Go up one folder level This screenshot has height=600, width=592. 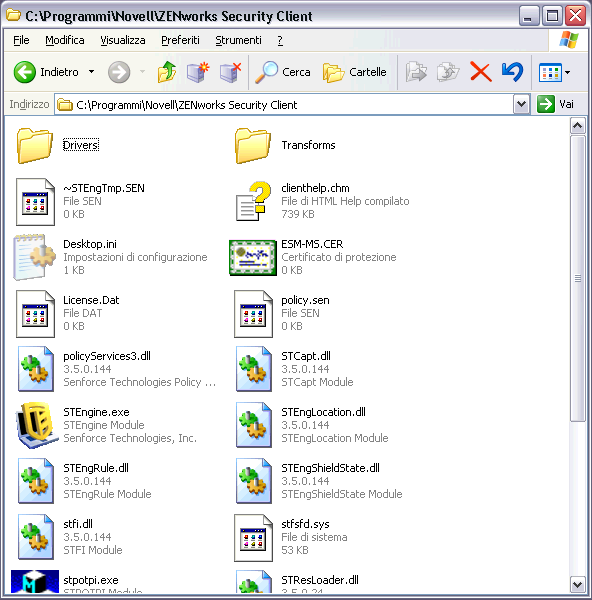[x=167, y=72]
